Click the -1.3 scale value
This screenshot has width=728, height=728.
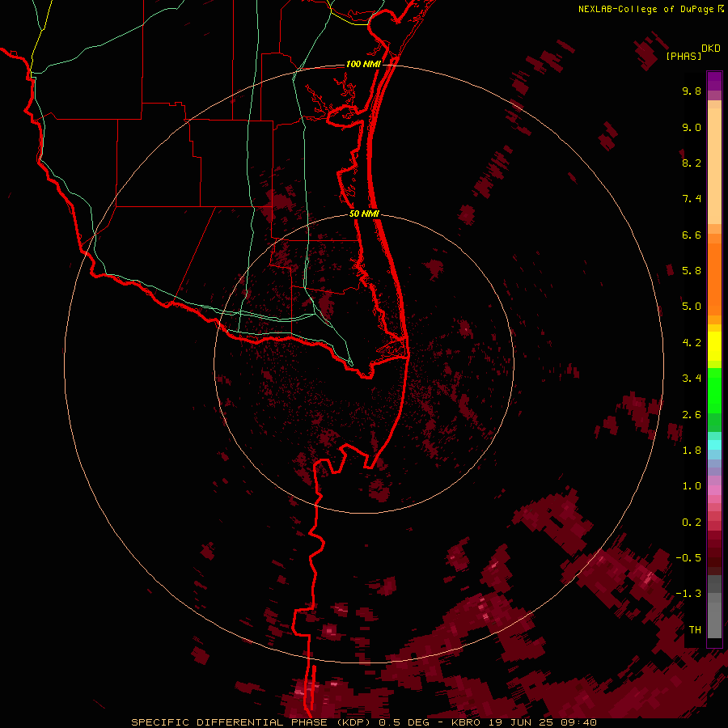(x=688, y=594)
